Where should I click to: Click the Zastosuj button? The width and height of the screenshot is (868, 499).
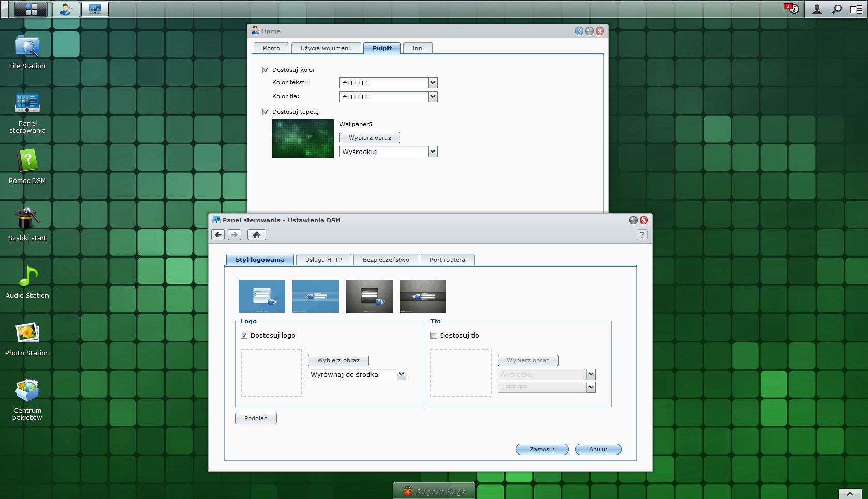(x=542, y=449)
